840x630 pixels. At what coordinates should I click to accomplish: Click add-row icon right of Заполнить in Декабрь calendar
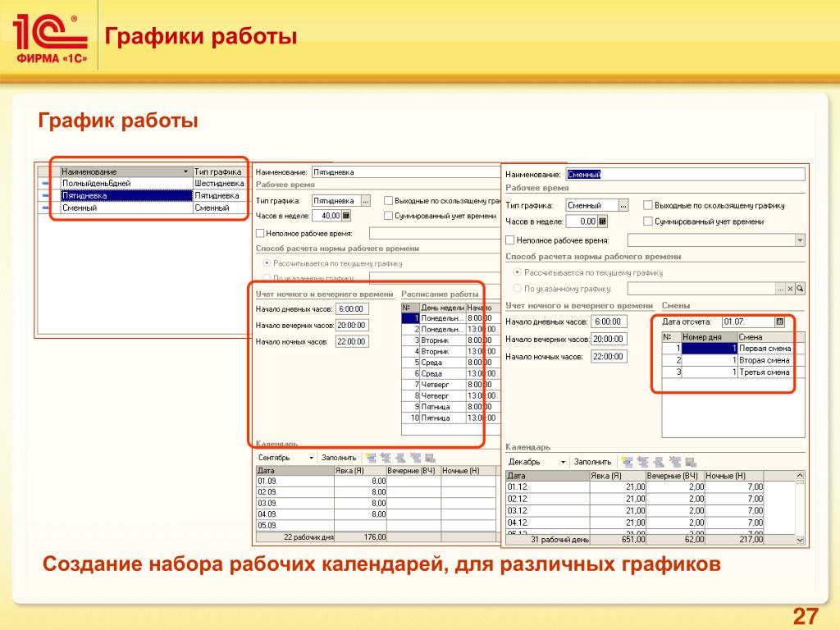point(628,462)
